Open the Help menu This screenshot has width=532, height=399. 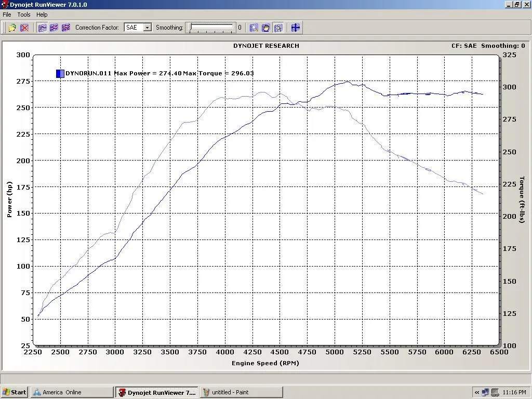42,15
